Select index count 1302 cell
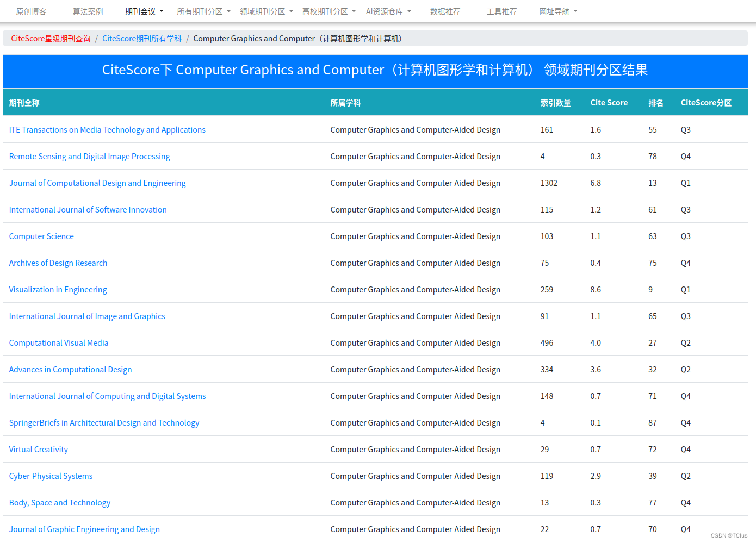Screen dimensions: 756x543 pyautogui.click(x=549, y=183)
